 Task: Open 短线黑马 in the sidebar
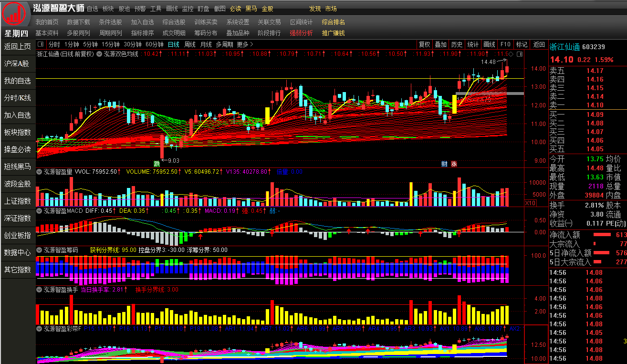click(x=18, y=166)
